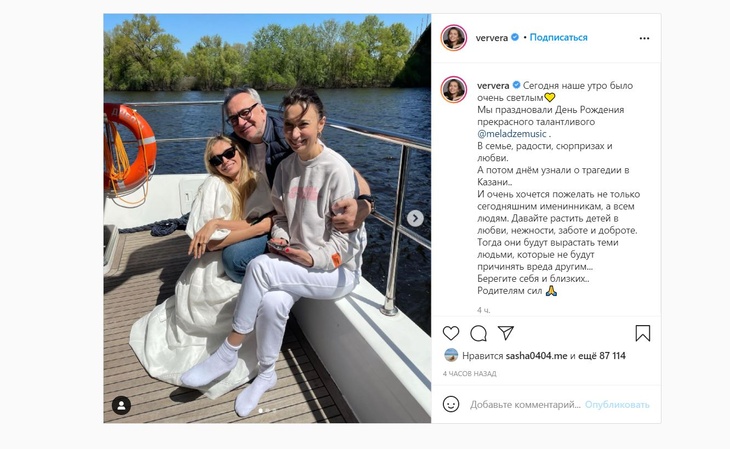Open the three-dot more options menu
730x449 pixels.
[644, 38]
